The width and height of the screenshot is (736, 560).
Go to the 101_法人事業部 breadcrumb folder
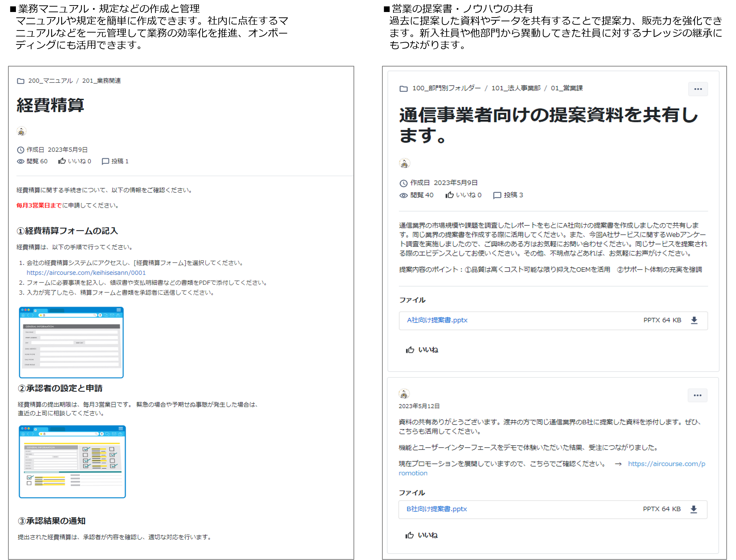[x=516, y=88]
